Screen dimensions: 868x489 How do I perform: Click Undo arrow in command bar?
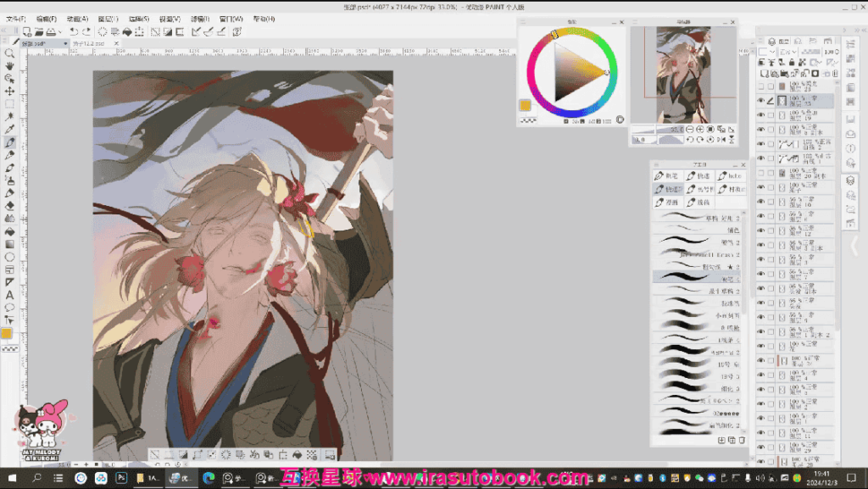[74, 32]
